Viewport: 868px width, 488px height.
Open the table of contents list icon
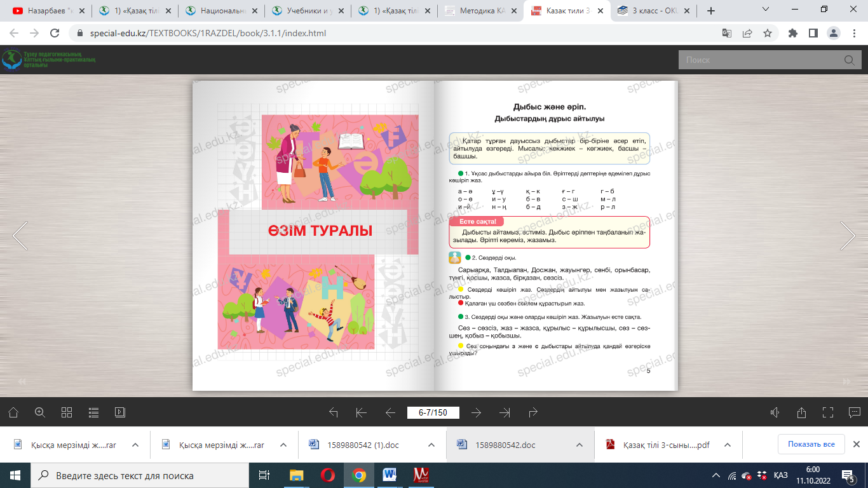tap(93, 412)
